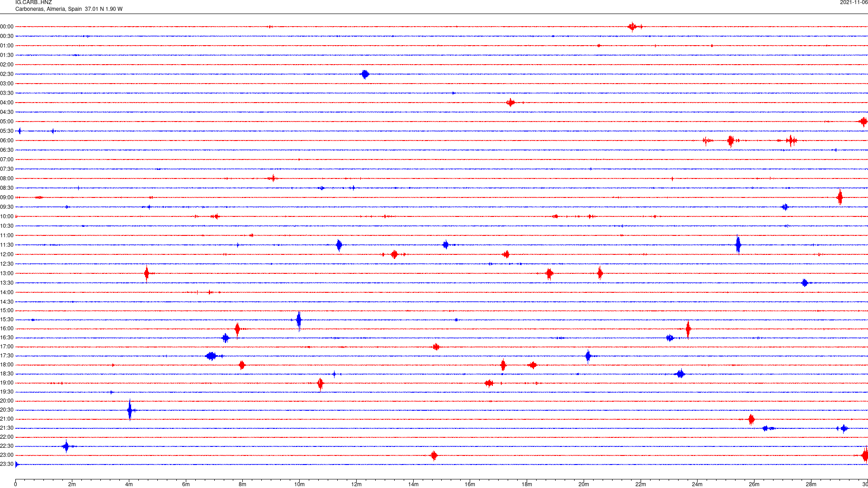This screenshot has height=488, width=868.
Task: Select the 05:00 time row label
Action: tap(7, 122)
